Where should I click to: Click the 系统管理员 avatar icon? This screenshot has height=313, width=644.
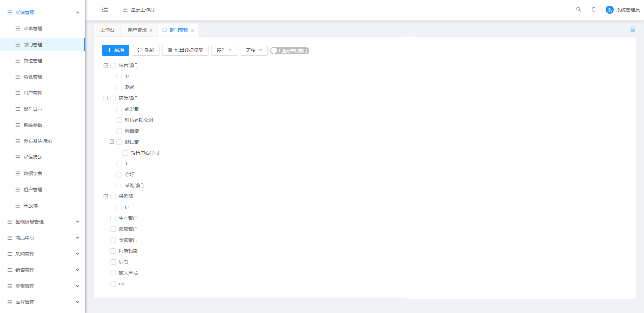[x=610, y=10]
